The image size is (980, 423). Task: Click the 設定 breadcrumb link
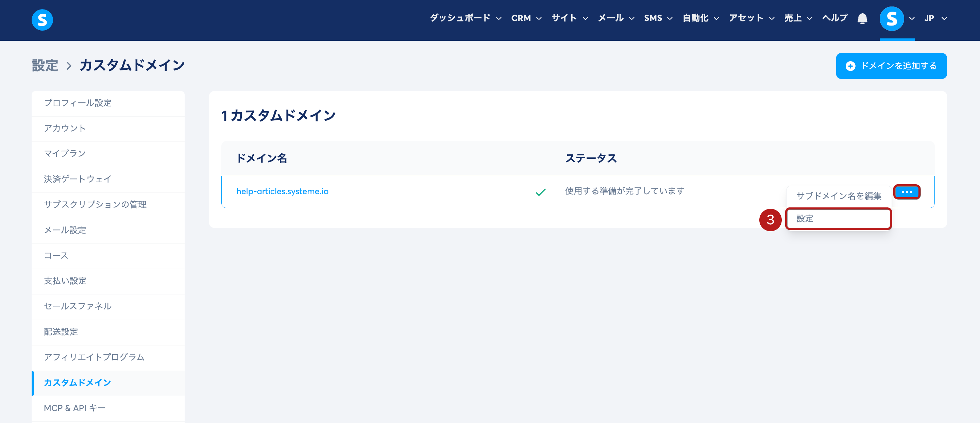(45, 65)
